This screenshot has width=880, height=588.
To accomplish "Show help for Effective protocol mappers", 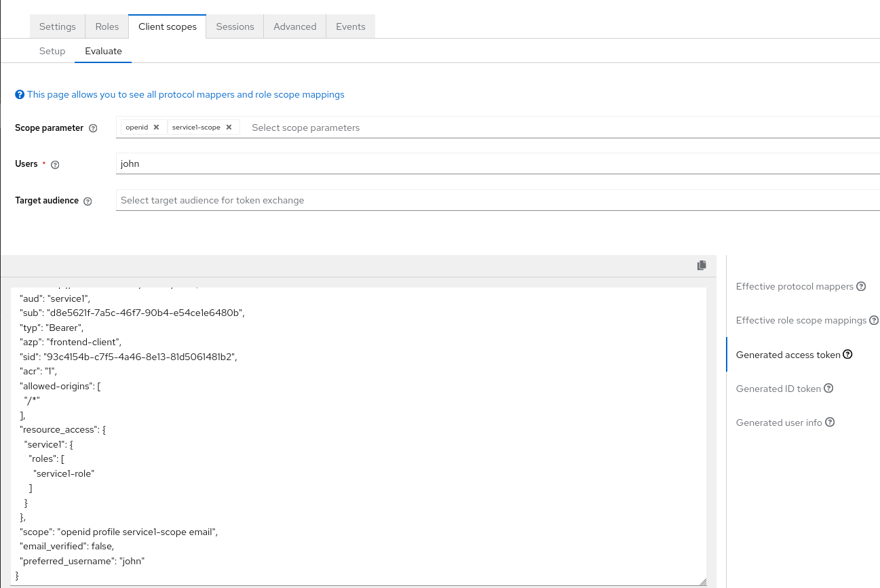I will 861,286.
